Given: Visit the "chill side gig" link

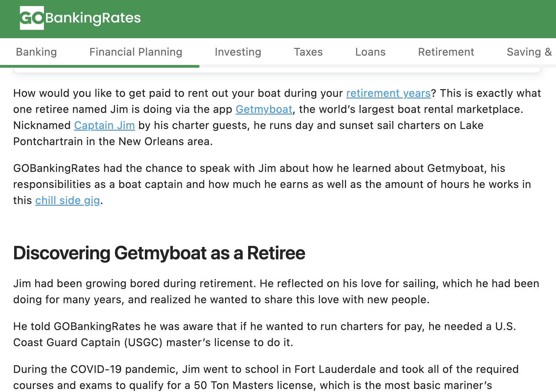Looking at the screenshot, I should pos(67,200).
